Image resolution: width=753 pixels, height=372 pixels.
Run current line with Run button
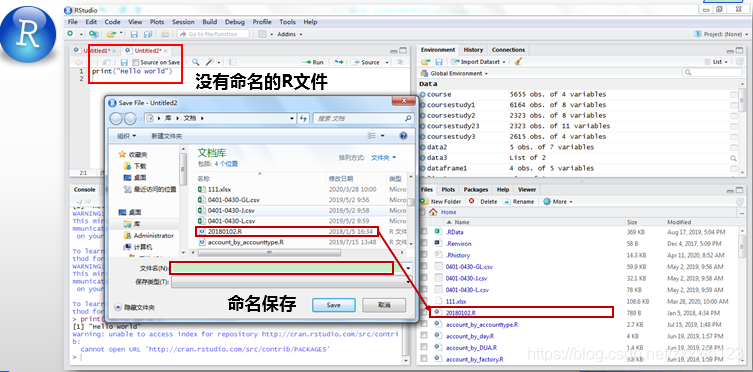(313, 62)
